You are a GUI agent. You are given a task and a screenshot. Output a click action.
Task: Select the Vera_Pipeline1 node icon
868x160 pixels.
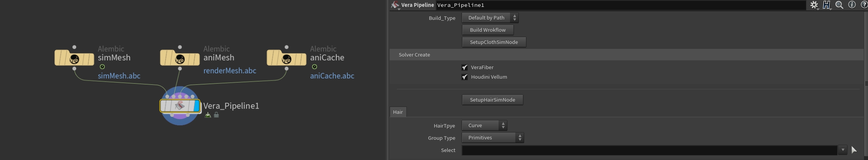pyautogui.click(x=180, y=106)
